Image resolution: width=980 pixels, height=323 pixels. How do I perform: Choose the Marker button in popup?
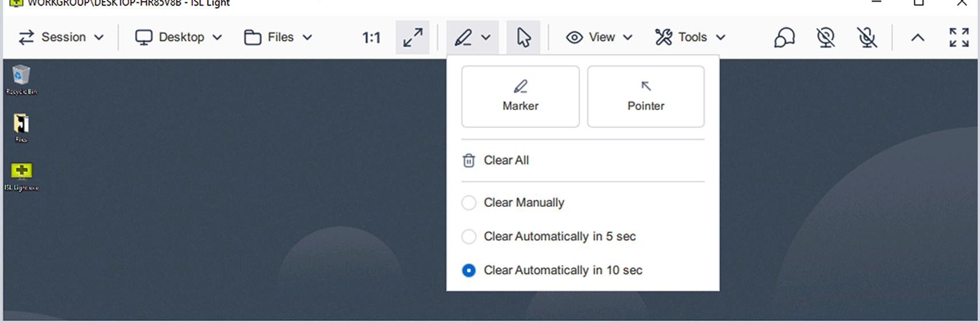point(520,96)
